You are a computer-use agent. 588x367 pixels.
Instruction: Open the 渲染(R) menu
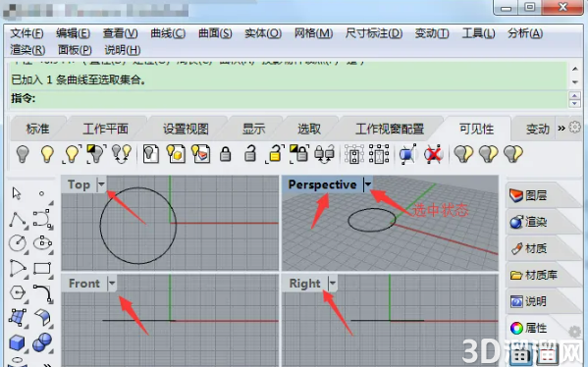tap(27, 49)
